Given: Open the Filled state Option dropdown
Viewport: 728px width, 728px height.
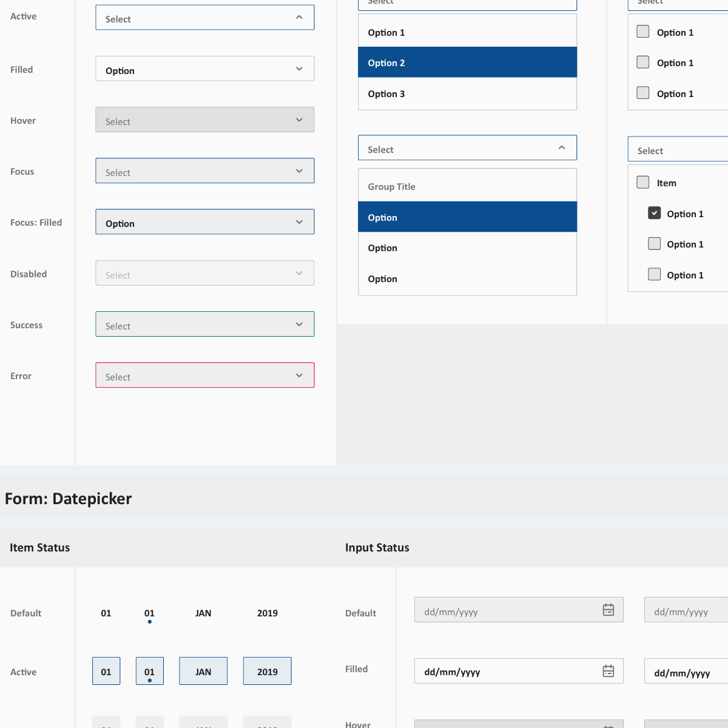Looking at the screenshot, I should 204,69.
